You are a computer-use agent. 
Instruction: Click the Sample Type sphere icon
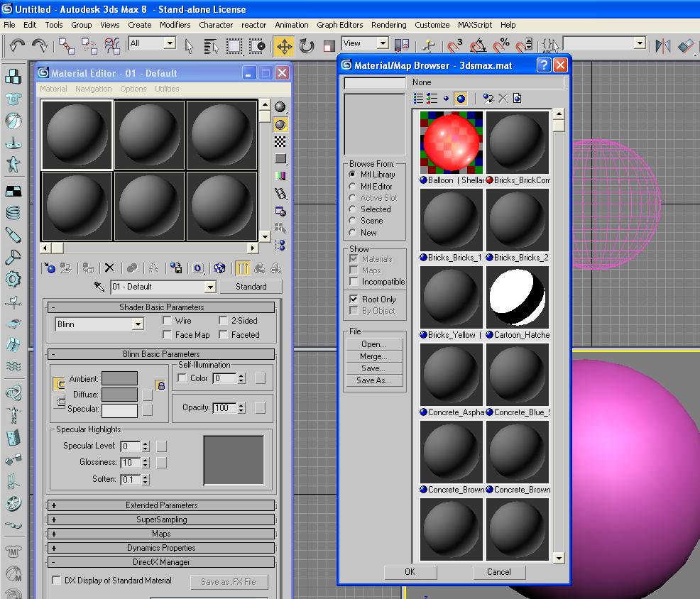click(x=280, y=106)
